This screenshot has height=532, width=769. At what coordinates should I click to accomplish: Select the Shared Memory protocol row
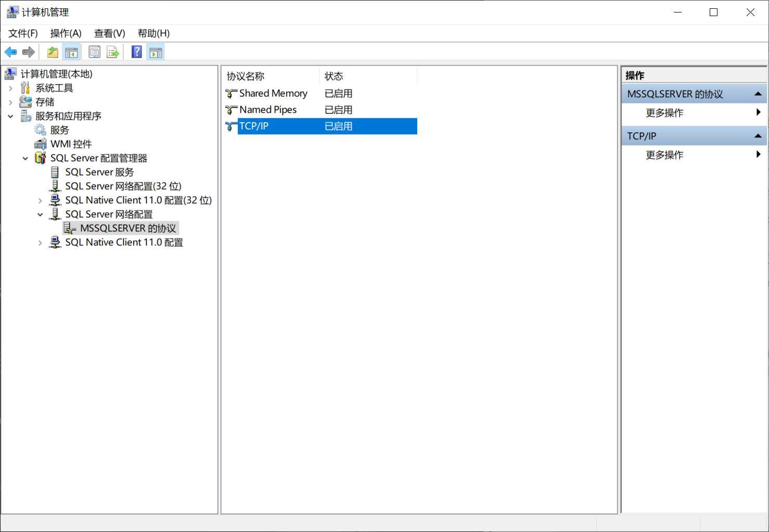click(321, 94)
